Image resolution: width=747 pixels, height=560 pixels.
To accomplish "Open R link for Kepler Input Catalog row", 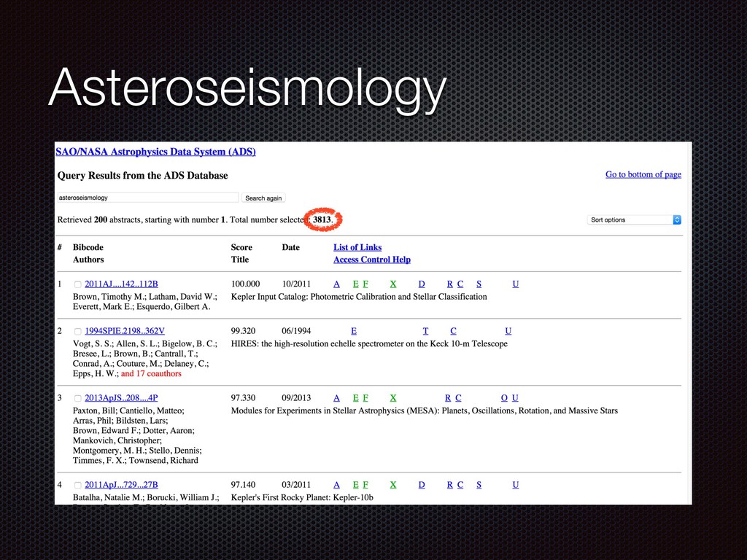I will click(x=449, y=284).
